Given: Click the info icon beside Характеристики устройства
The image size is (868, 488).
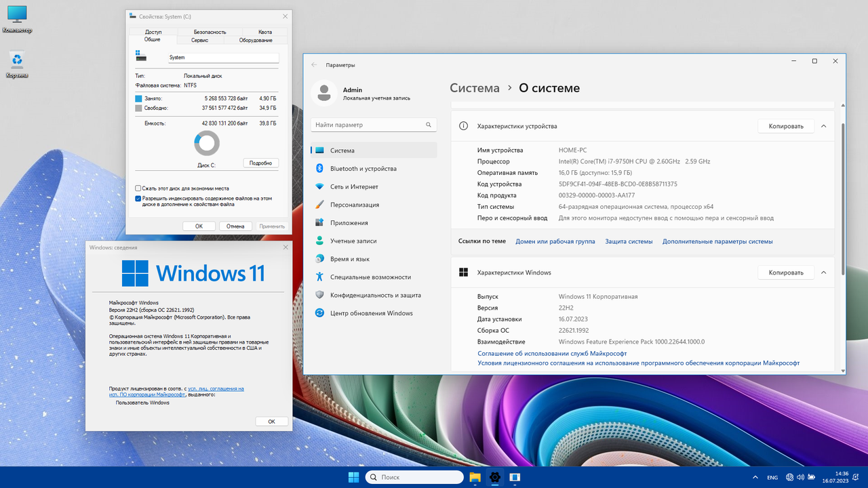Looking at the screenshot, I should (464, 126).
